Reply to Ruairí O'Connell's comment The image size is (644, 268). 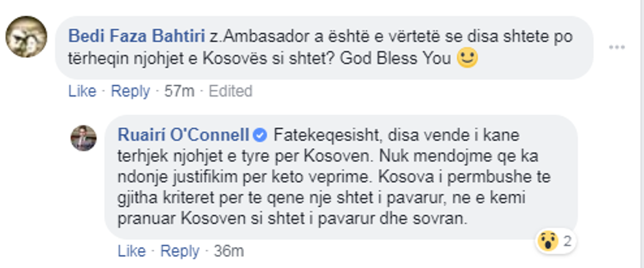click(x=179, y=251)
